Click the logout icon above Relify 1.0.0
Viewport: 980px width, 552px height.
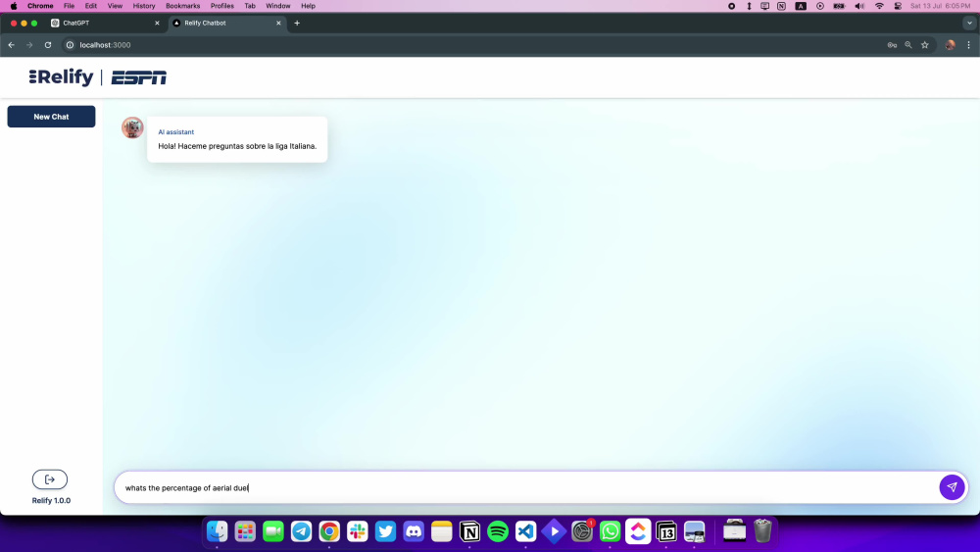(x=50, y=479)
